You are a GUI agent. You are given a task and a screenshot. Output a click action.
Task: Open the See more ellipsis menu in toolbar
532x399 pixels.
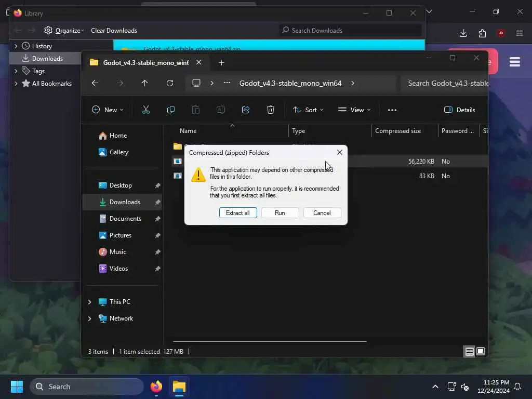point(392,110)
